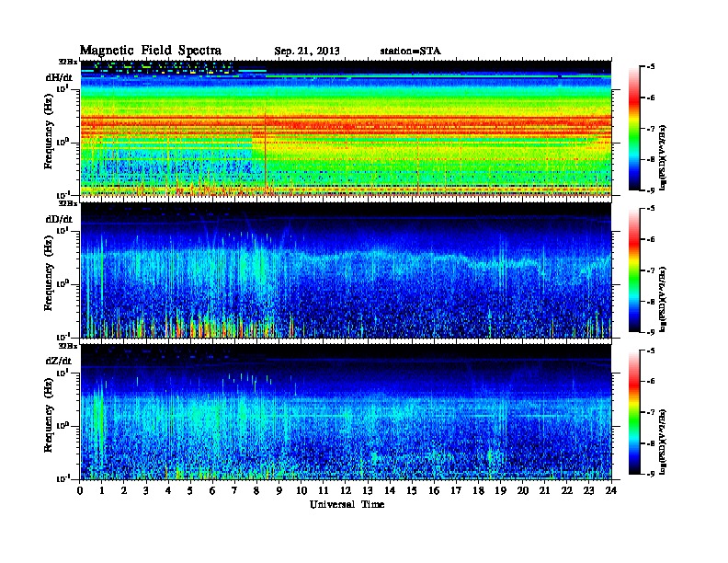Click the hour '12' tick label on time axis
The width and height of the screenshot is (728, 563).
346,490
